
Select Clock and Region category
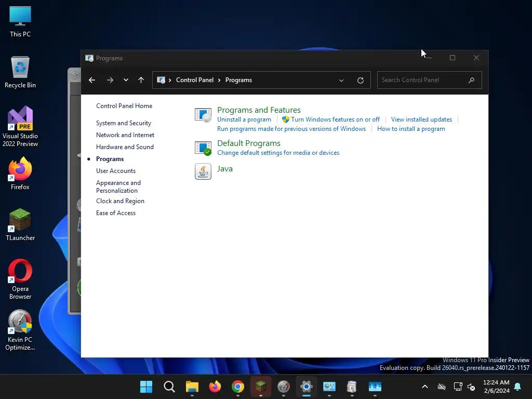point(120,201)
